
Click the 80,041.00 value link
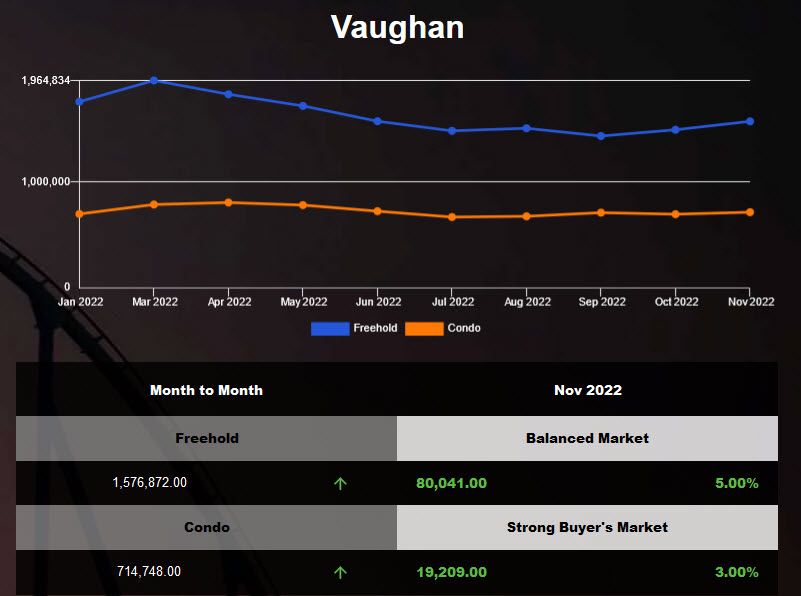tap(452, 483)
